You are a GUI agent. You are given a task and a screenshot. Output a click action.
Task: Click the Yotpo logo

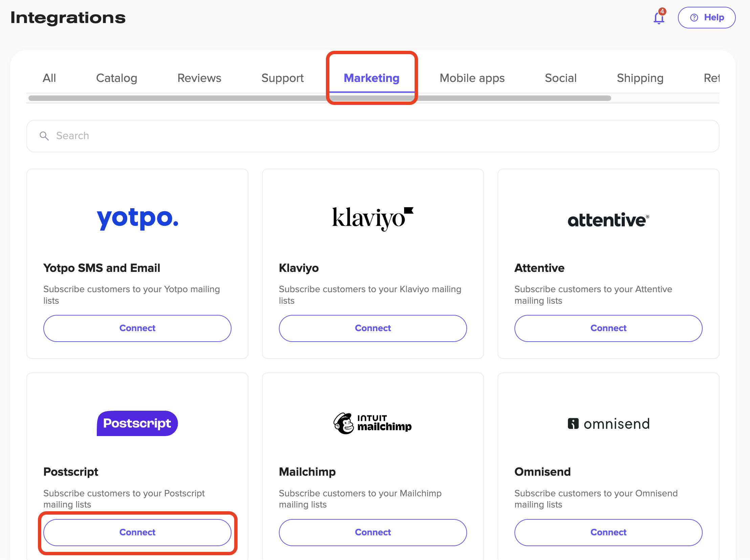pos(137,219)
